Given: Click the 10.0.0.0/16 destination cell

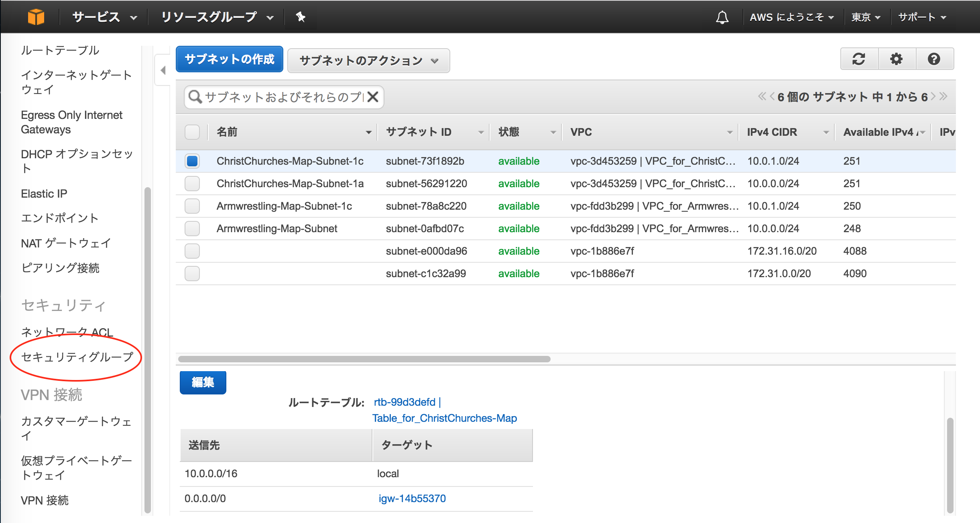Looking at the screenshot, I should point(211,474).
